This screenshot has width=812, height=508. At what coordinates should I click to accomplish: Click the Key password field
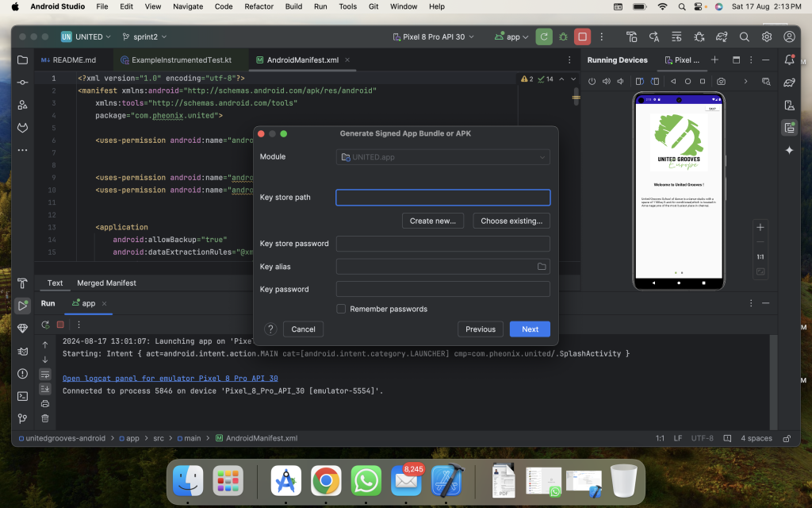point(442,289)
